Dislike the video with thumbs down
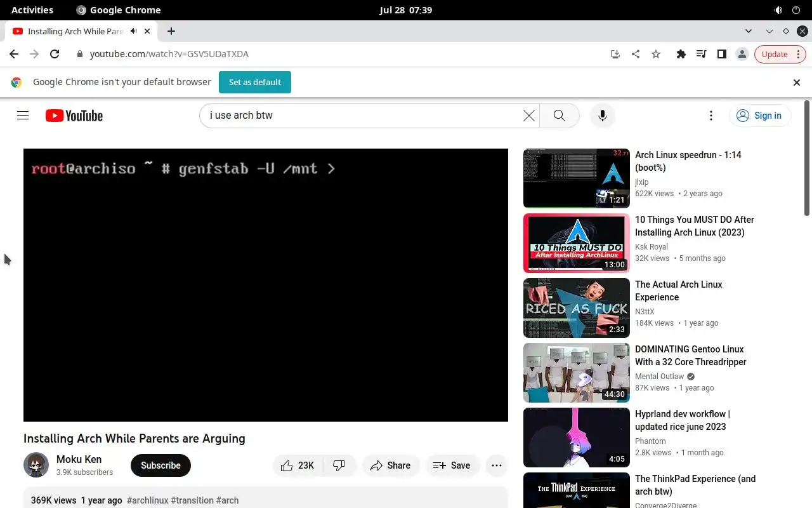 tap(339, 465)
